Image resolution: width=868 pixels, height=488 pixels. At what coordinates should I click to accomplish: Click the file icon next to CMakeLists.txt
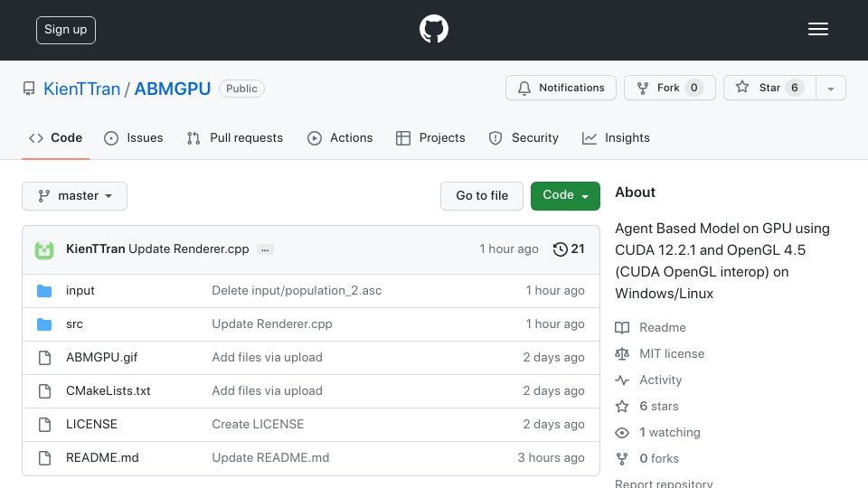point(45,391)
